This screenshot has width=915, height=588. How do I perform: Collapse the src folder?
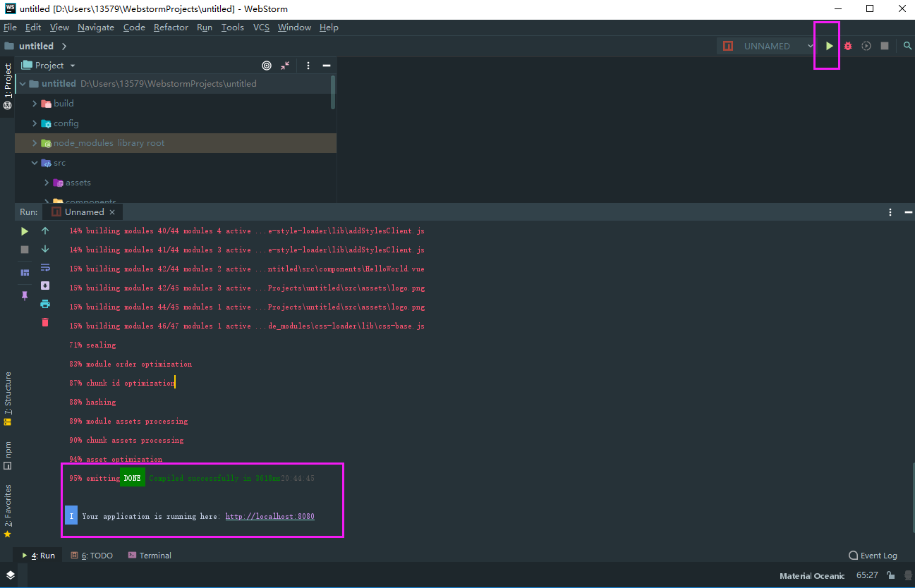tap(35, 163)
